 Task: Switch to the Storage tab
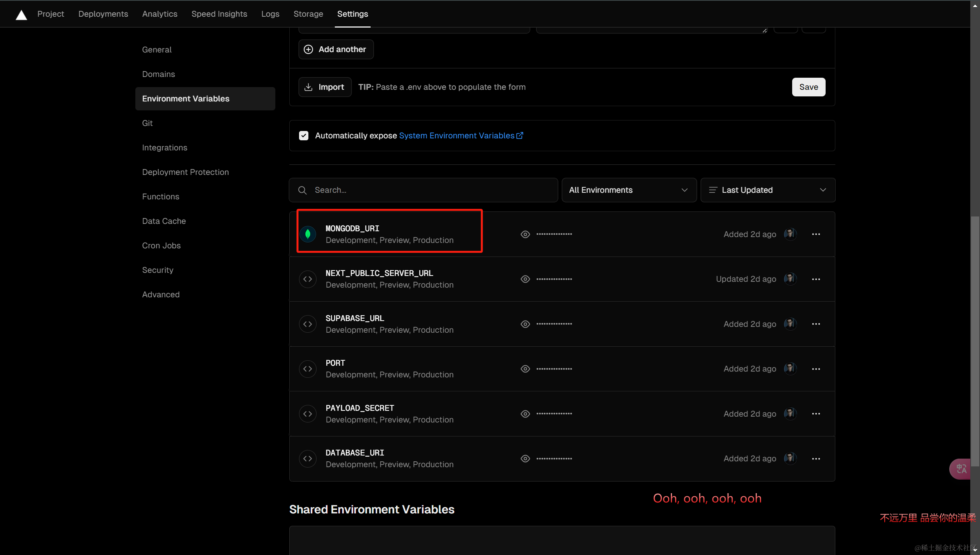point(308,14)
